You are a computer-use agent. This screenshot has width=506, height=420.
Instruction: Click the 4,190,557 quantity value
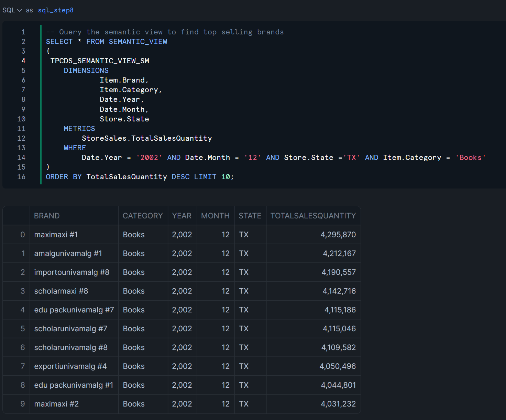click(339, 272)
